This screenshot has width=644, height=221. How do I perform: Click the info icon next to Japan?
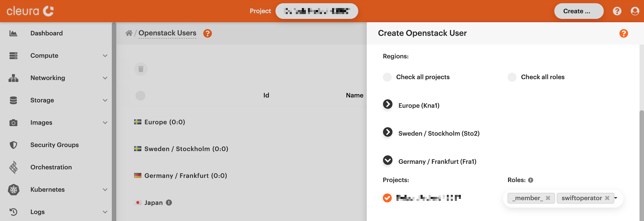click(x=169, y=203)
